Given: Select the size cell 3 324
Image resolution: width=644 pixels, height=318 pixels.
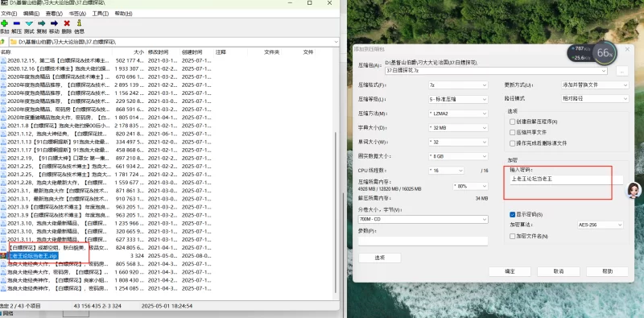Looking at the screenshot, I should [x=137, y=255].
